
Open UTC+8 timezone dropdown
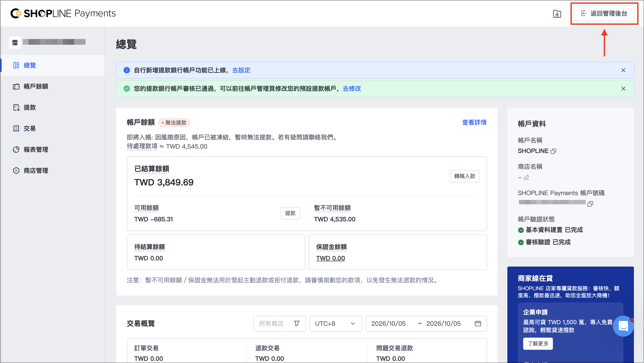pos(336,324)
